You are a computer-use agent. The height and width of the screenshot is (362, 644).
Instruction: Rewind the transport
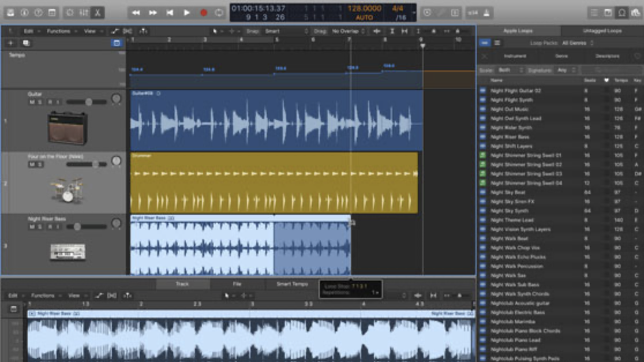click(136, 13)
